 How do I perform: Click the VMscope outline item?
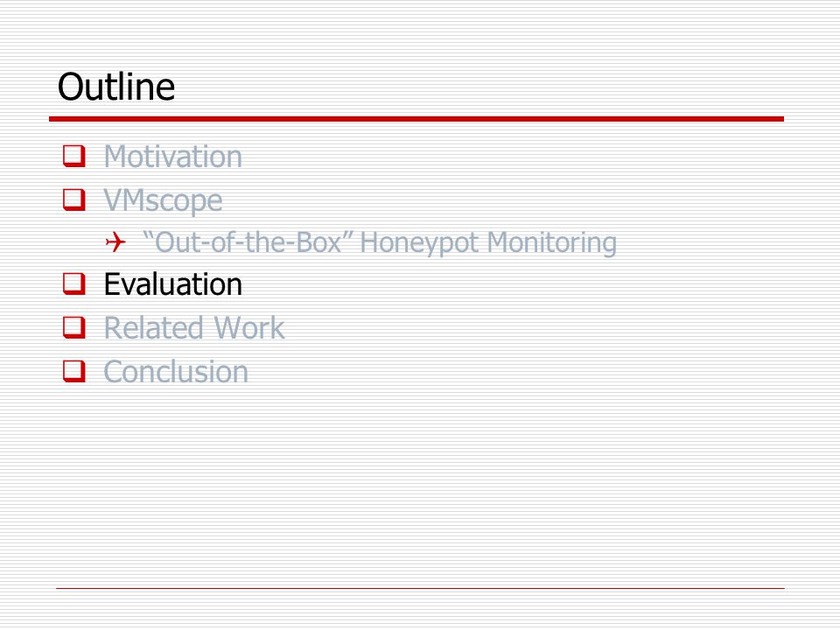tap(163, 201)
